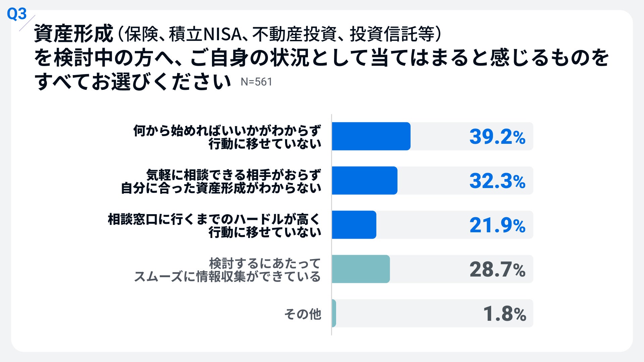Click the 28.7% percentage value
The image size is (644, 362).
(497, 269)
